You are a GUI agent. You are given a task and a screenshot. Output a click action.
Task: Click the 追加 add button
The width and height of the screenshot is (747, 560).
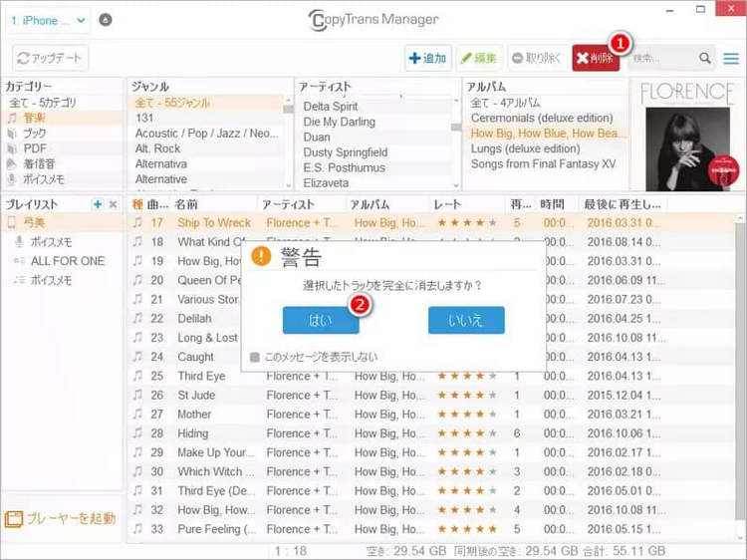(428, 58)
